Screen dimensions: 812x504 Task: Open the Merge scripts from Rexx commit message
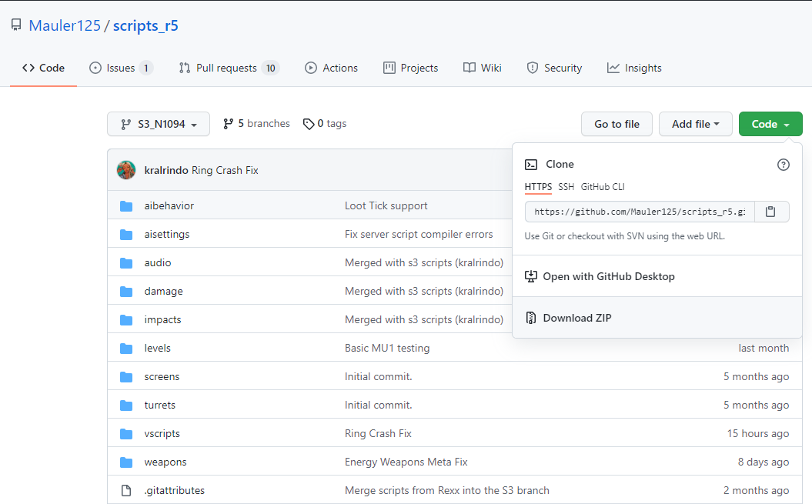tap(447, 490)
